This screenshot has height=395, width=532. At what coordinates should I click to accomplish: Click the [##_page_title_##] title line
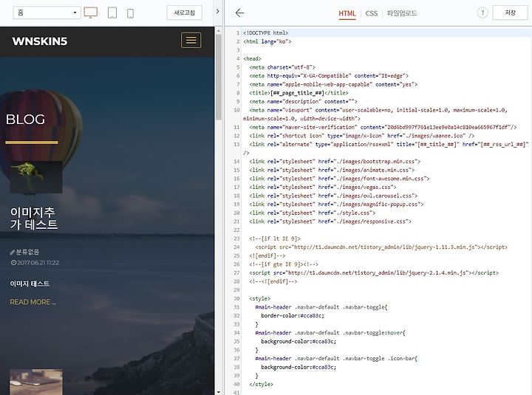point(299,93)
